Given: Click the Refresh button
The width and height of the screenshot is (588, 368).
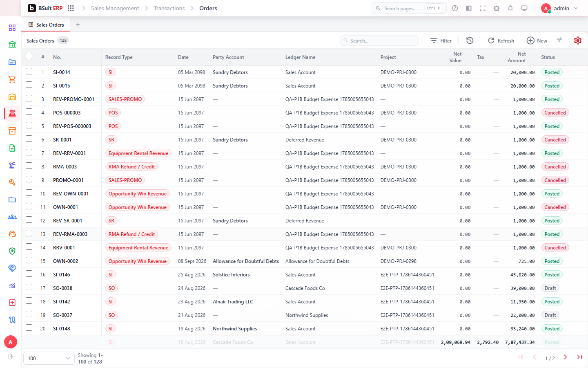Looking at the screenshot, I should pos(501,40).
